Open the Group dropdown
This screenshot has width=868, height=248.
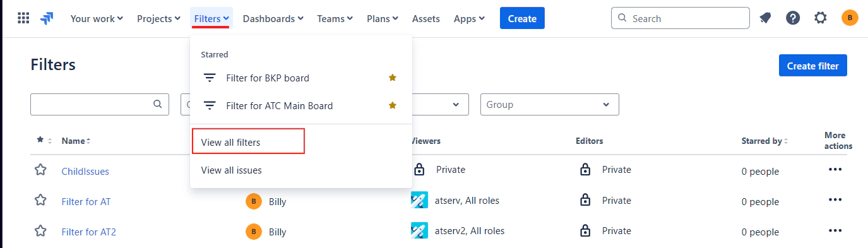pyautogui.click(x=549, y=105)
